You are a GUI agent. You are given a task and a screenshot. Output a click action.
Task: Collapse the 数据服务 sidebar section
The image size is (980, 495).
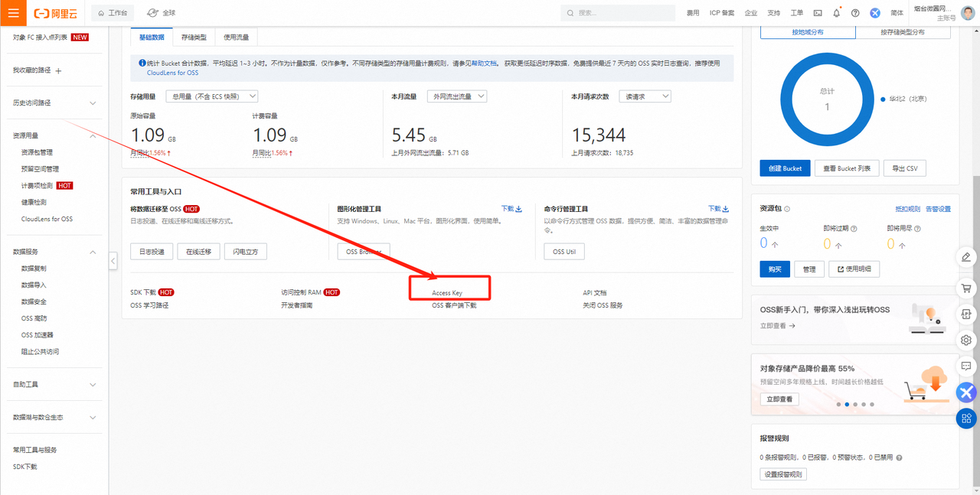pyautogui.click(x=92, y=251)
